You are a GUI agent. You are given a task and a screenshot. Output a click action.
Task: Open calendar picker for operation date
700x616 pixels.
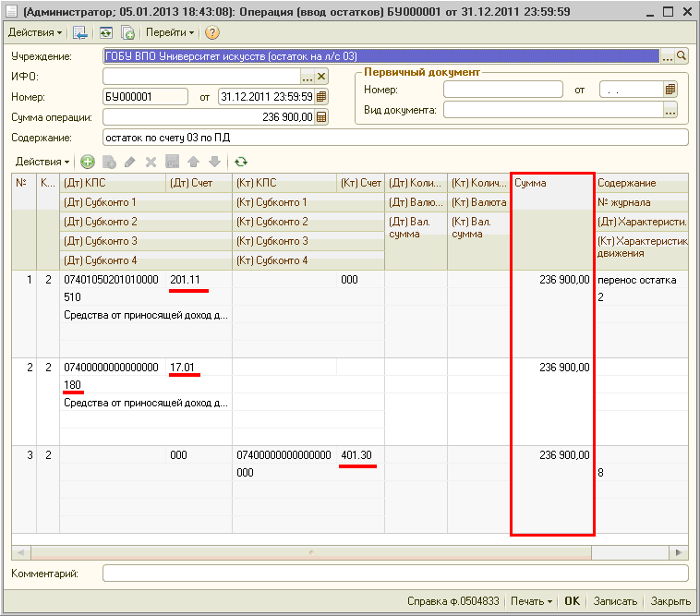pyautogui.click(x=321, y=96)
